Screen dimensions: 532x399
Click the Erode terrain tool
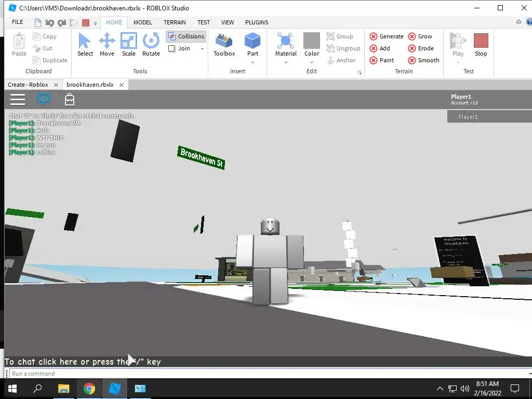pos(421,48)
